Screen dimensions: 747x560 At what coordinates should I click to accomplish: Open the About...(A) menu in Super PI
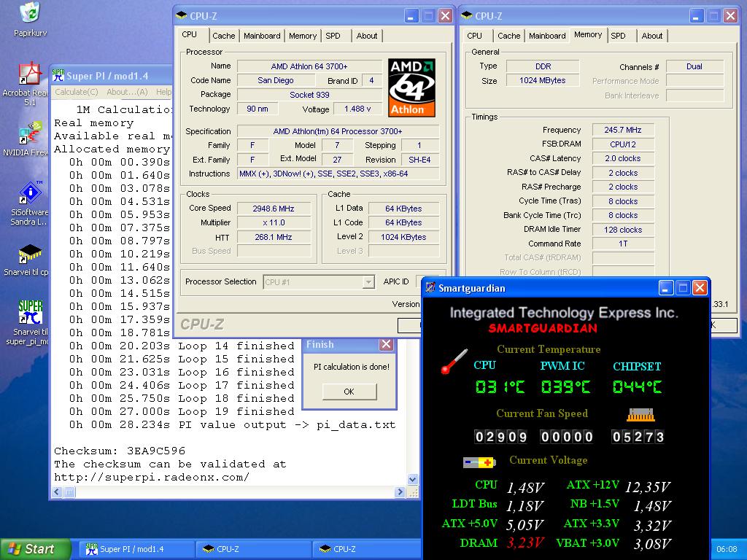tap(127, 92)
